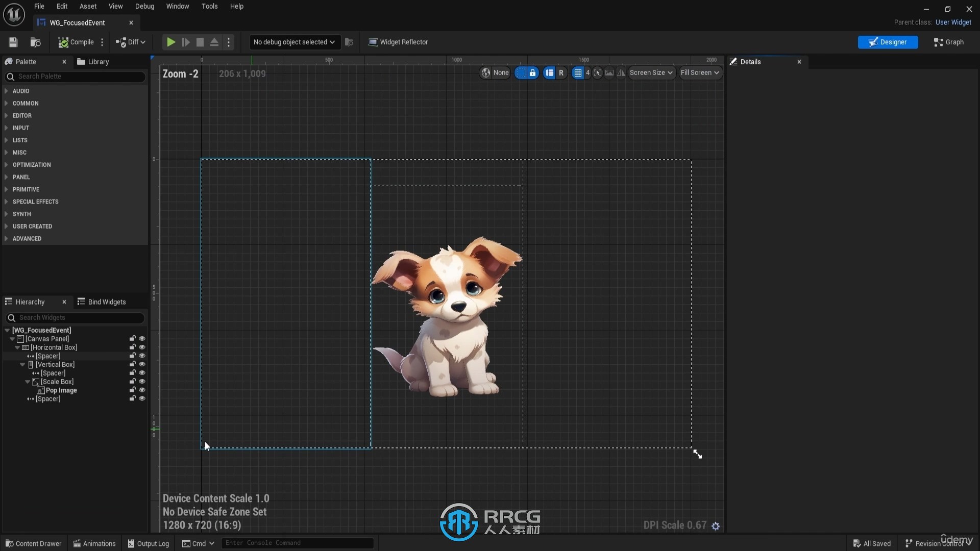Screen dimensions: 980x551
Task: Toggle grid snapping icon
Action: [578, 72]
